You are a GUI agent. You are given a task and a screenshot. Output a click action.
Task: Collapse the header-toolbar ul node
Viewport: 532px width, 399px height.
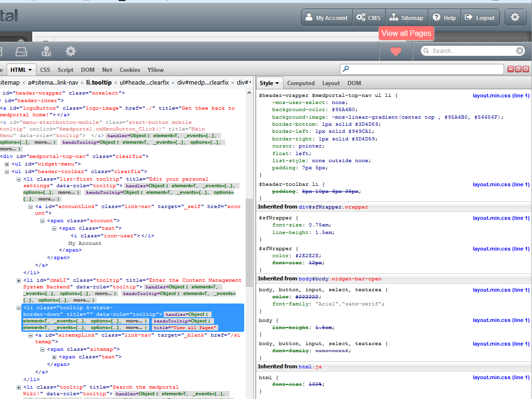(7, 172)
